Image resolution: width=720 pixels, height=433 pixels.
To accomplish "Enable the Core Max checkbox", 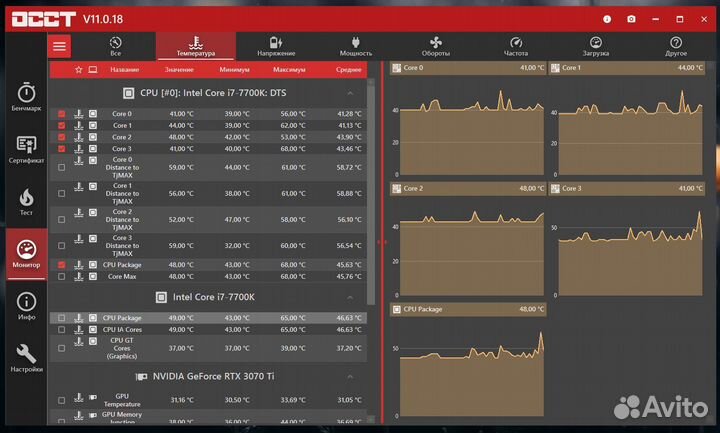I will tap(62, 276).
